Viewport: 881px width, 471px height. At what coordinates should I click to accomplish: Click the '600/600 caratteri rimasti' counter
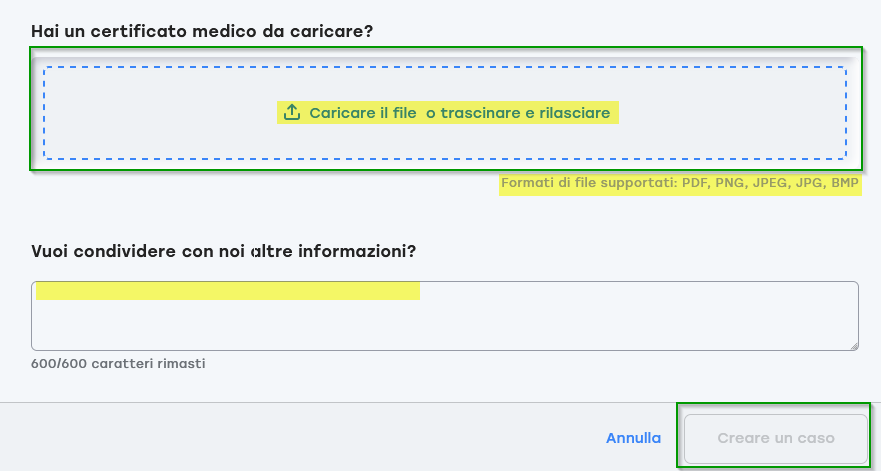point(118,363)
